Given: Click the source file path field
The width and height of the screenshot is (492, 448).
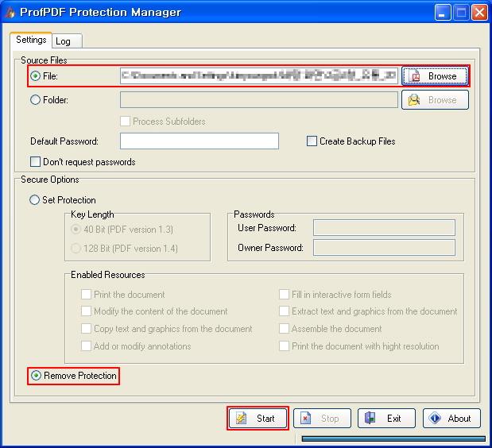Looking at the screenshot, I should coord(259,76).
